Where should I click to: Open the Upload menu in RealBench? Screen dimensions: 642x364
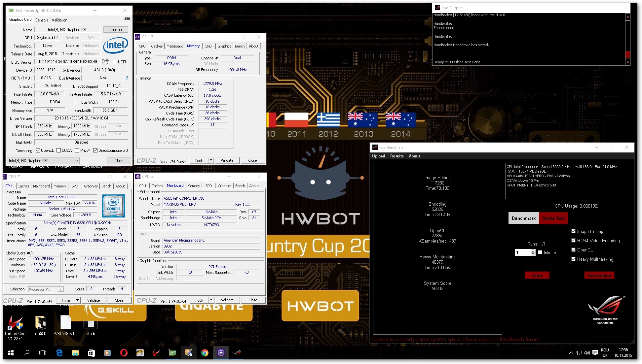379,156
